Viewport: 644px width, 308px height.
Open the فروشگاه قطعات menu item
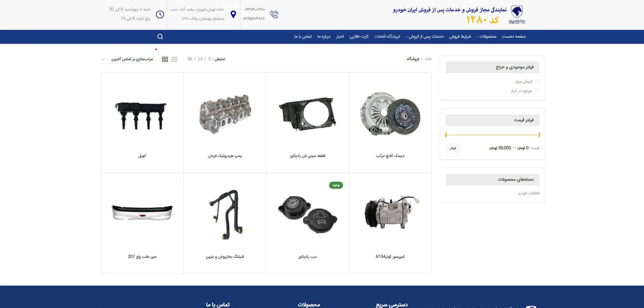pos(387,37)
